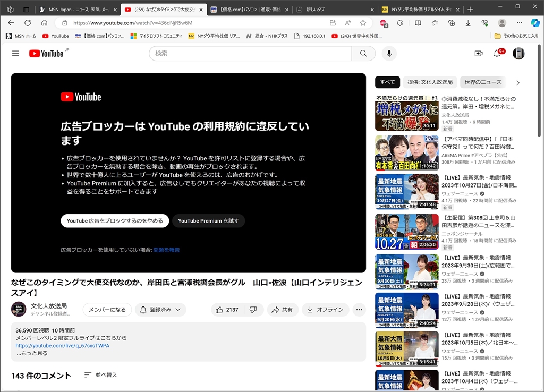Image resolution: width=544 pixels, height=392 pixels.
Task: Open the browser settings and more menu
Action: click(x=520, y=23)
